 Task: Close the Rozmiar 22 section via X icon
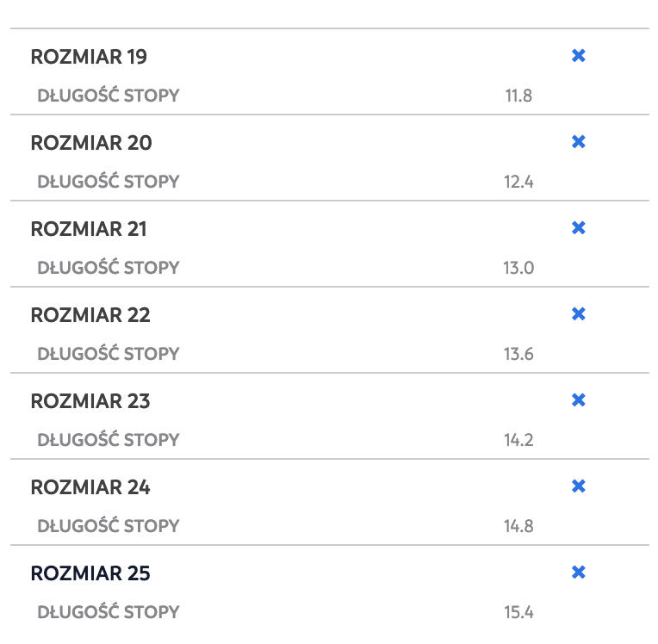pyautogui.click(x=578, y=313)
